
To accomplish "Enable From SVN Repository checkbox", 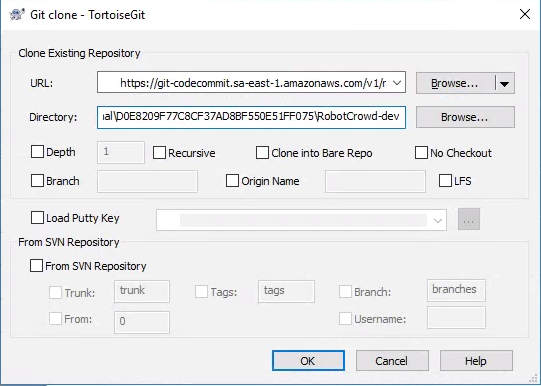I will 36,266.
